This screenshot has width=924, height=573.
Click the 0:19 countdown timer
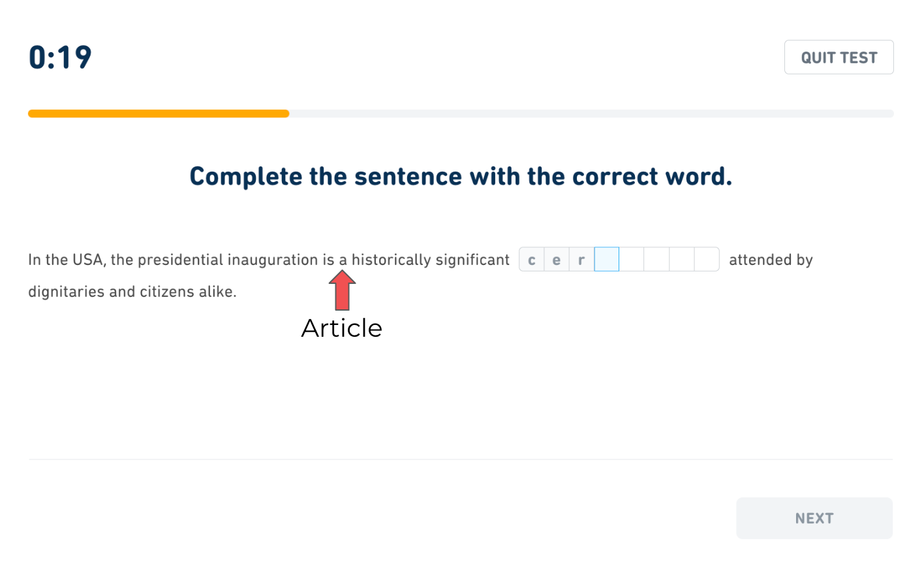(60, 57)
